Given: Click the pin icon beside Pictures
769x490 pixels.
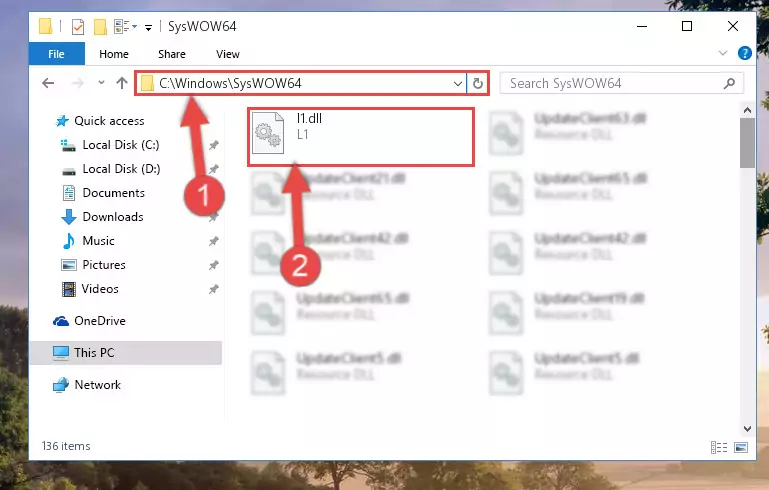Looking at the screenshot, I should (213, 265).
